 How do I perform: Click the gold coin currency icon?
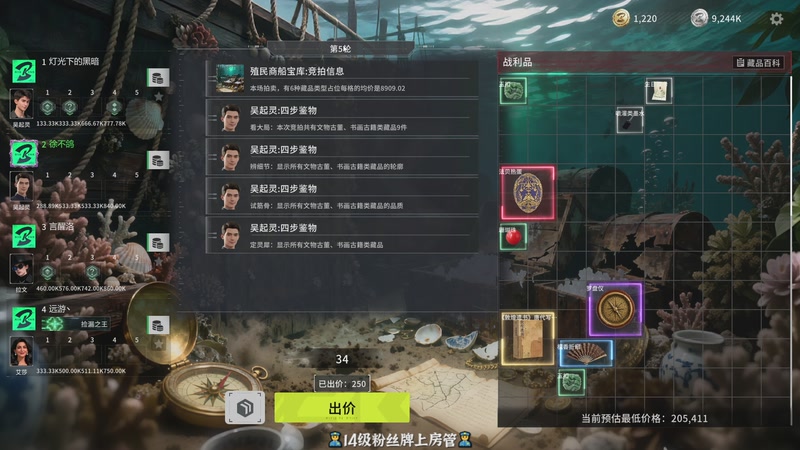click(x=620, y=18)
